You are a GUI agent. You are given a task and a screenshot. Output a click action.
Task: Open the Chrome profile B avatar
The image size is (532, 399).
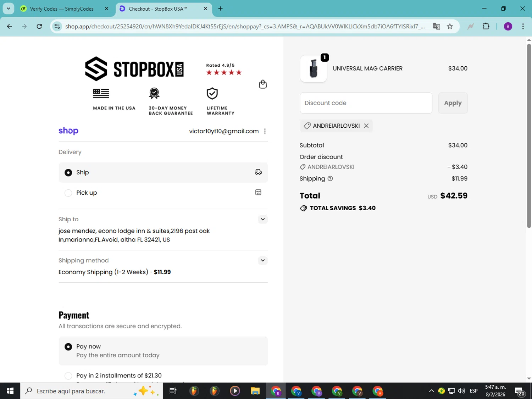click(x=508, y=26)
